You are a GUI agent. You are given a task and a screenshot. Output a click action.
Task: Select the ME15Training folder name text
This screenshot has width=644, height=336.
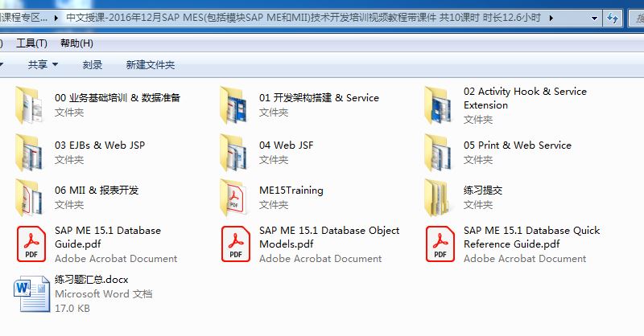click(x=291, y=191)
